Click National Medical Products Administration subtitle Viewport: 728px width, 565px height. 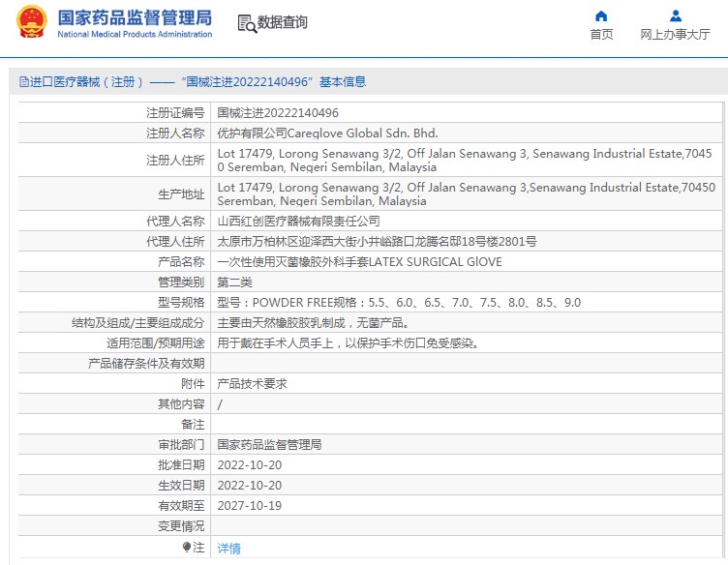135,34
